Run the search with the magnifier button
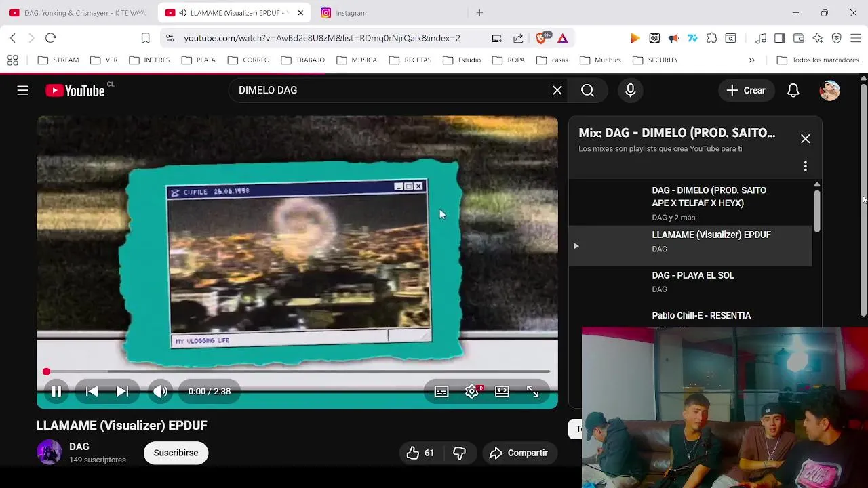 (x=588, y=90)
